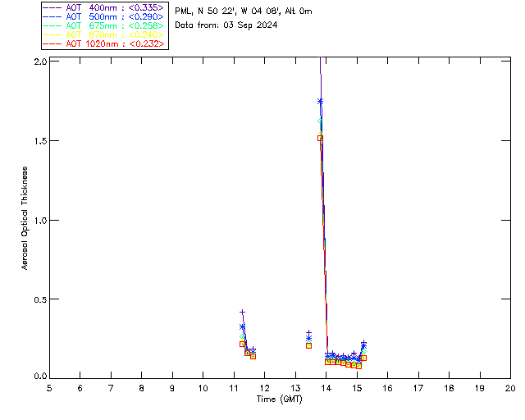525x420 pixels.
Task: Click the blue asterisk marker at the peak
Action: coord(321,102)
